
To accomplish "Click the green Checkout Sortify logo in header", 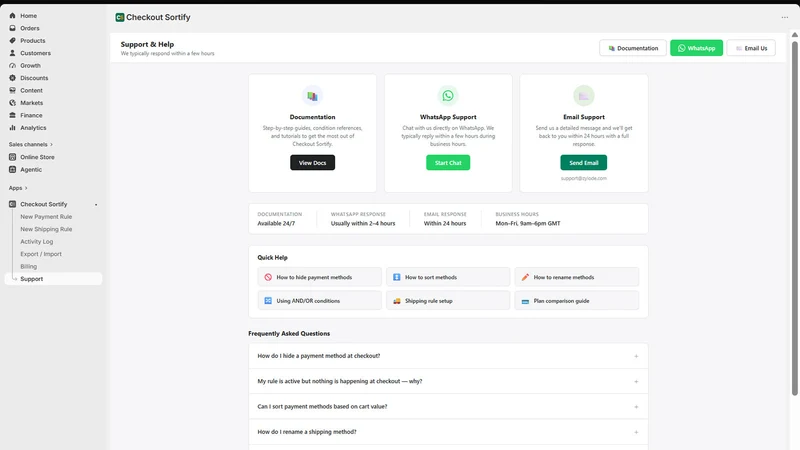I will (120, 17).
